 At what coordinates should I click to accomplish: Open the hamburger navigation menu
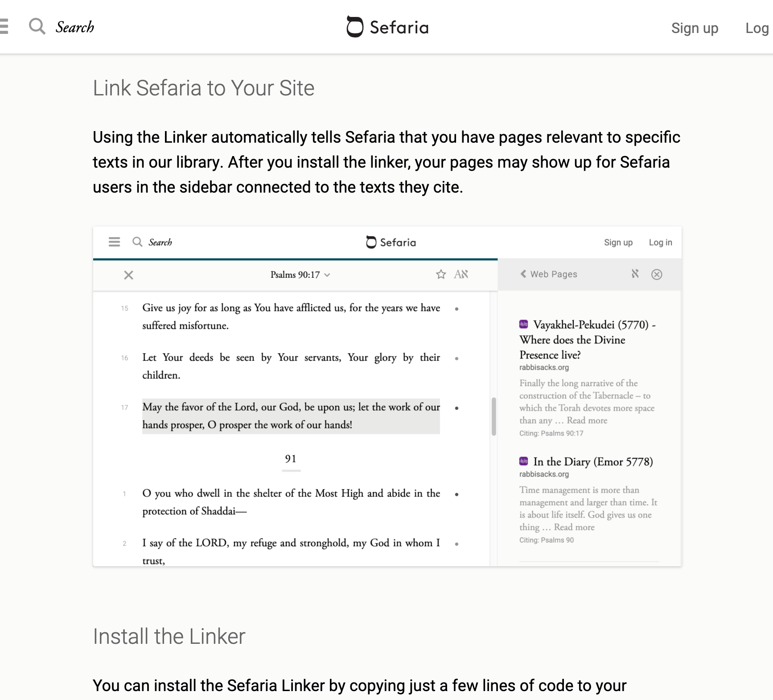click(4, 26)
